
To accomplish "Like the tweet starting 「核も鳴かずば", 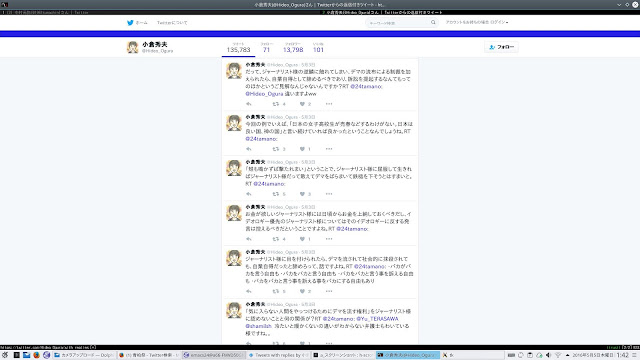I will coord(302,194).
